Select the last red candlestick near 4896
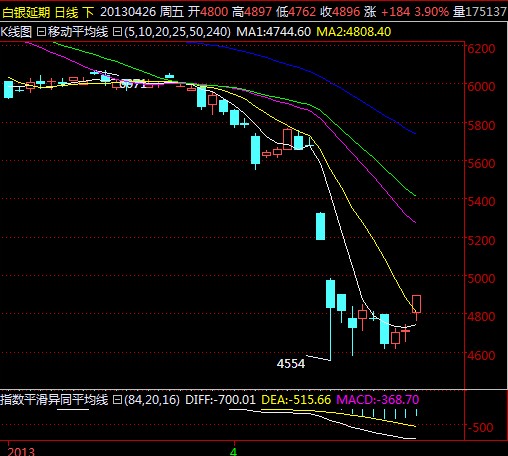This screenshot has width=508, height=456. point(416,304)
